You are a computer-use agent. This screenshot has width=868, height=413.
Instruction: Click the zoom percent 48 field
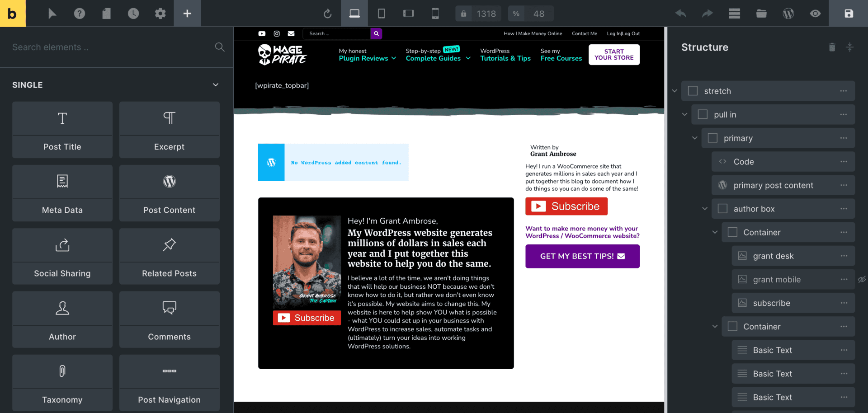pyautogui.click(x=539, y=14)
